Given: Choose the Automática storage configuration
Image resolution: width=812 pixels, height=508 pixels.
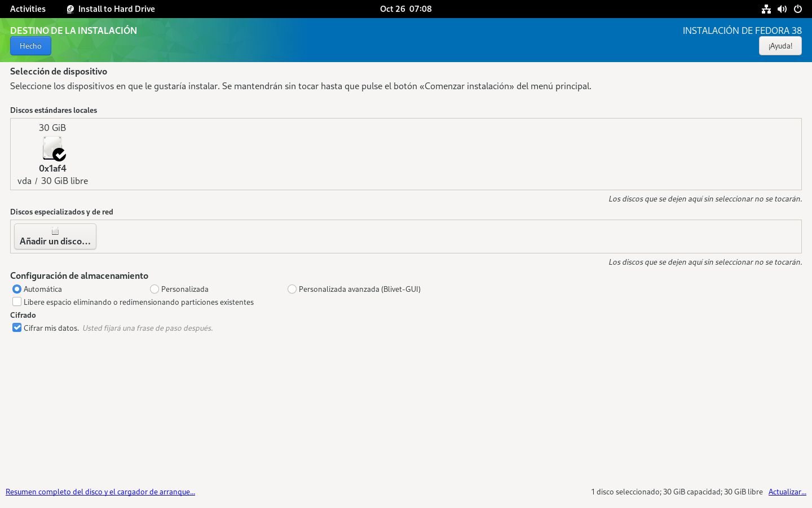Looking at the screenshot, I should (x=17, y=289).
